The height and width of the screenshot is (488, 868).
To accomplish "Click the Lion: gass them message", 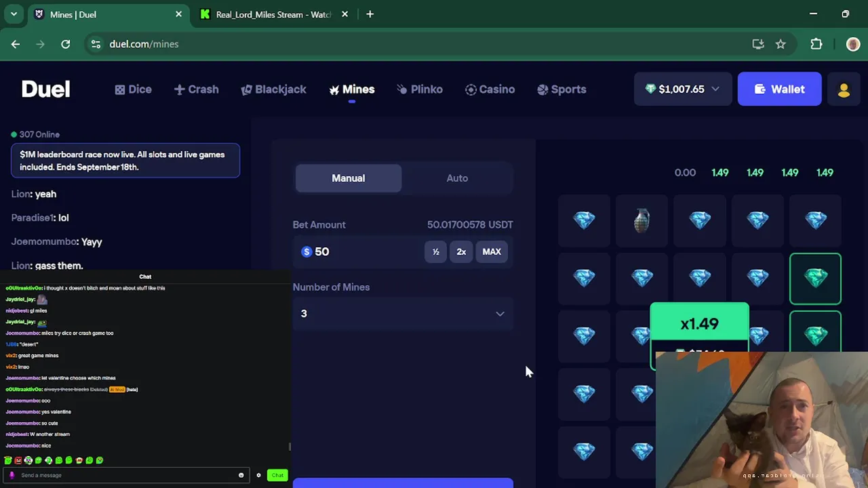I will tap(47, 266).
